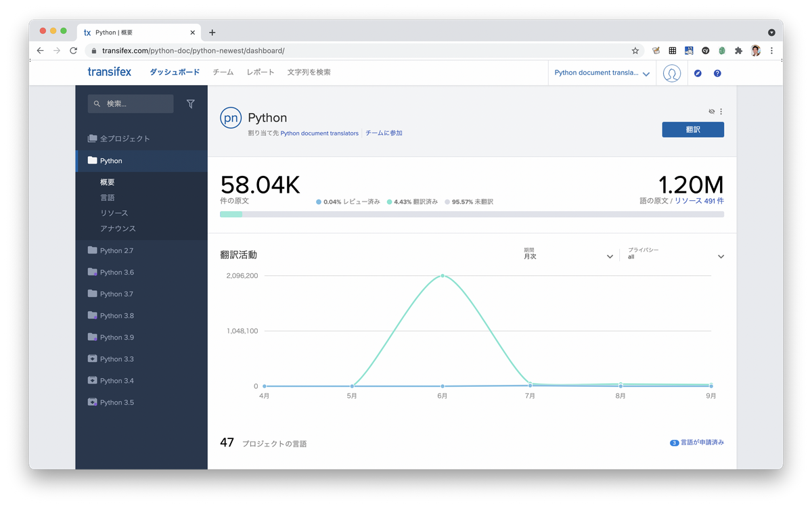Open the help question mark icon

717,73
